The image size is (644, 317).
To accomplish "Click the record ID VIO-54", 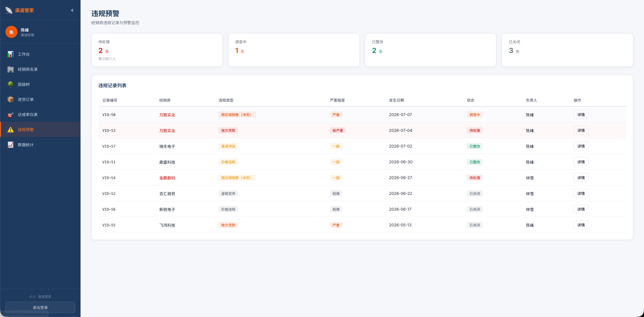I will tap(109, 178).
